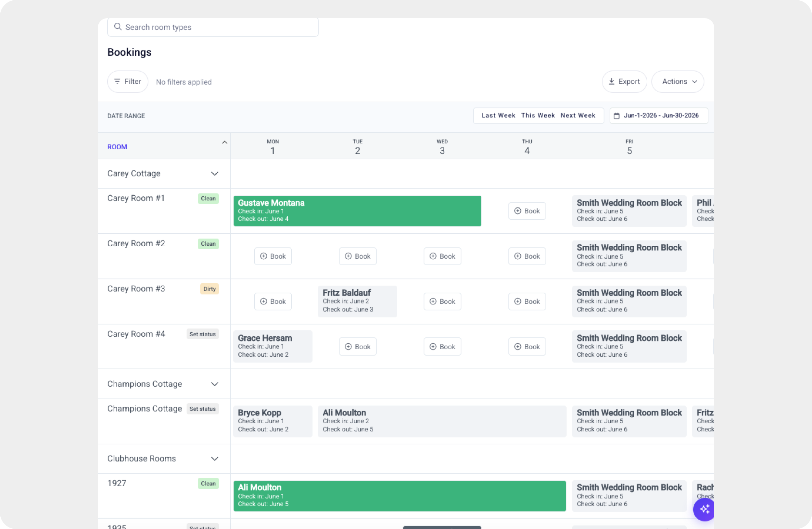Image resolution: width=812 pixels, height=529 pixels.
Task: Collapse the Carey Cottage group
Action: point(214,174)
